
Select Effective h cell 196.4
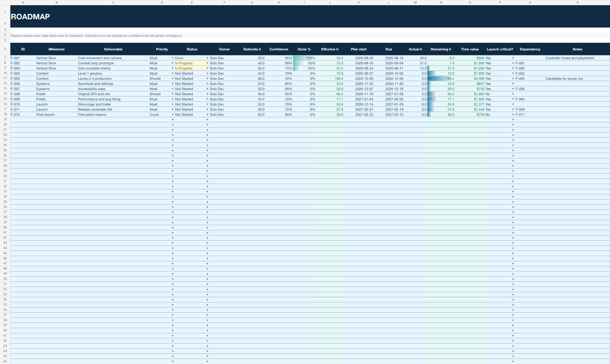pos(330,79)
